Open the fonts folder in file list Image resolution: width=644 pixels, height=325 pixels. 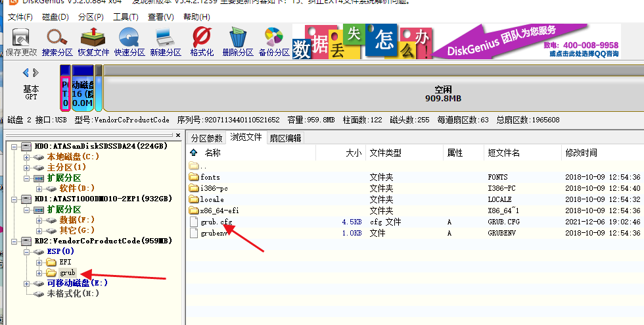coord(204,177)
